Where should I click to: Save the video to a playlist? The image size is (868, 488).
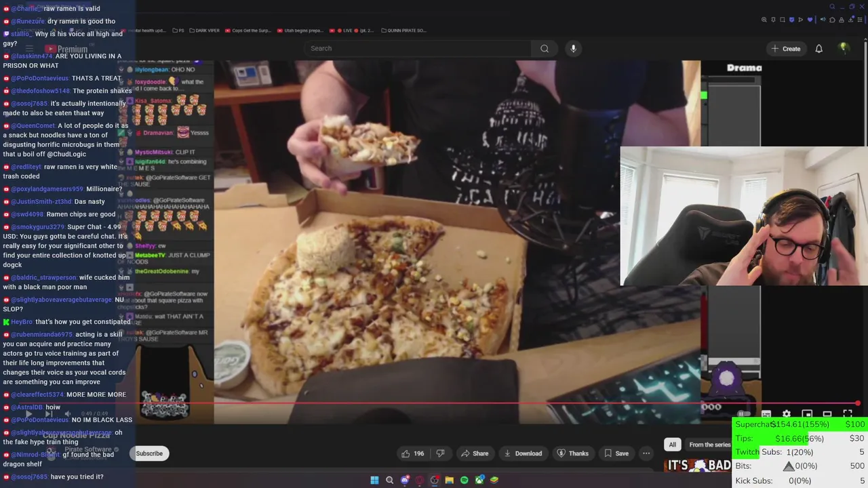616,453
